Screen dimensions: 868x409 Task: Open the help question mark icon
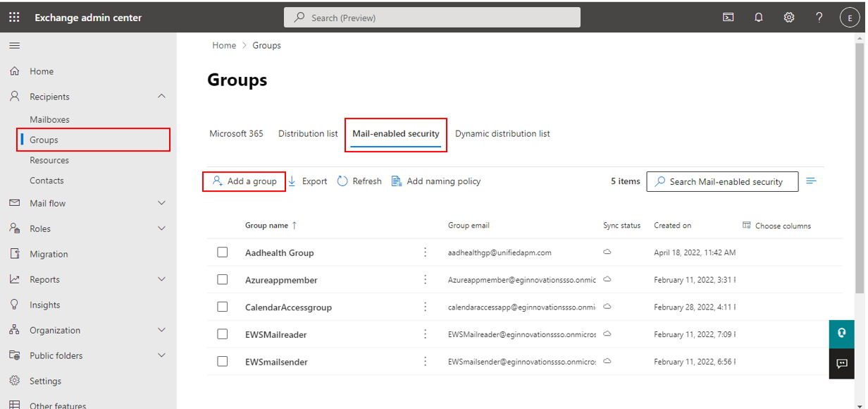(x=819, y=18)
